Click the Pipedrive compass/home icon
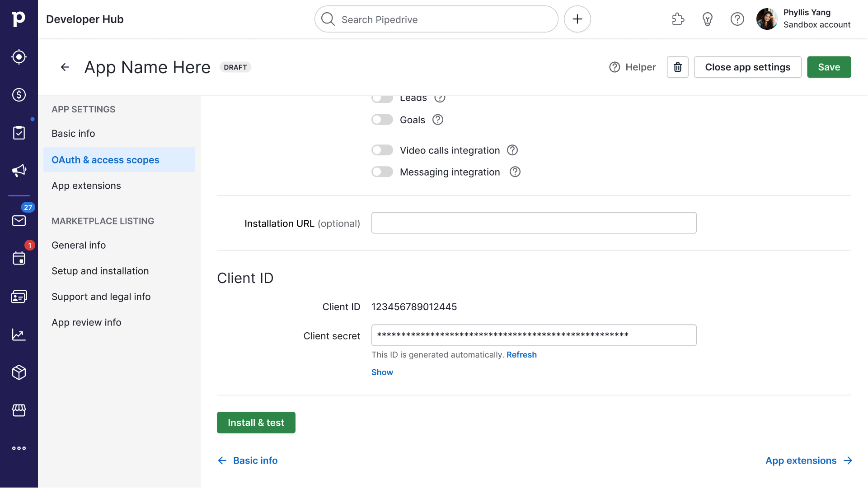This screenshot has width=868, height=488. point(19,56)
